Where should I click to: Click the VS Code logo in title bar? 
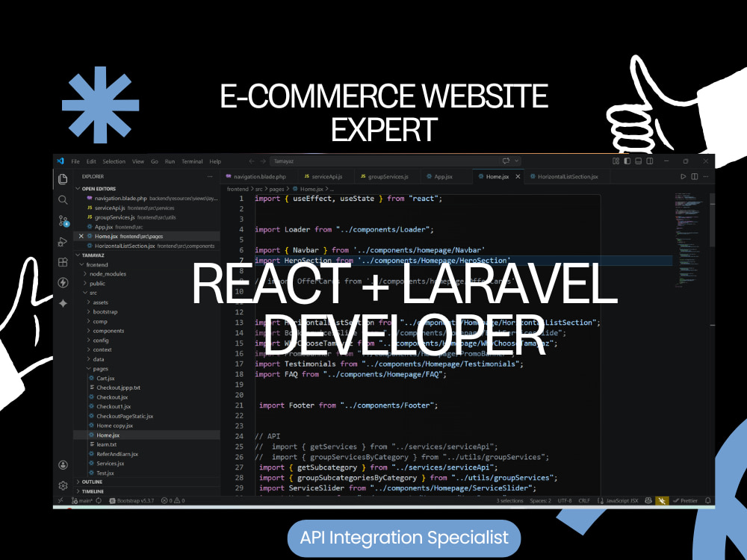click(61, 161)
